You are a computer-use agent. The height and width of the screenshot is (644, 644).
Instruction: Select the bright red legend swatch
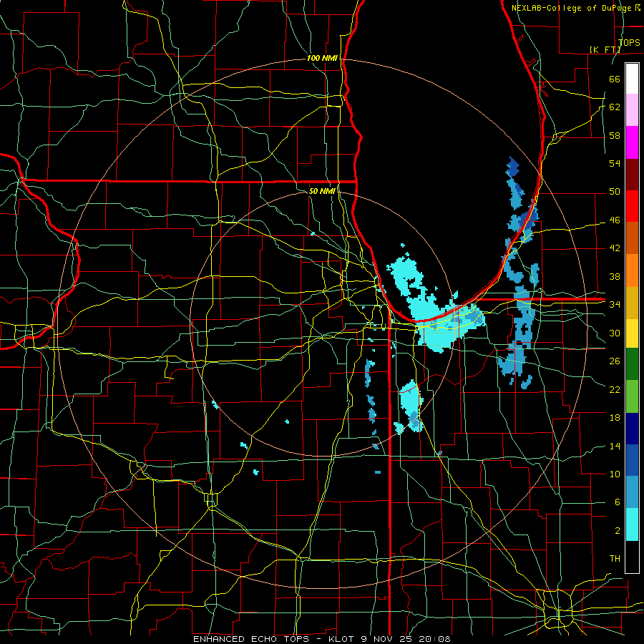pyautogui.click(x=632, y=206)
